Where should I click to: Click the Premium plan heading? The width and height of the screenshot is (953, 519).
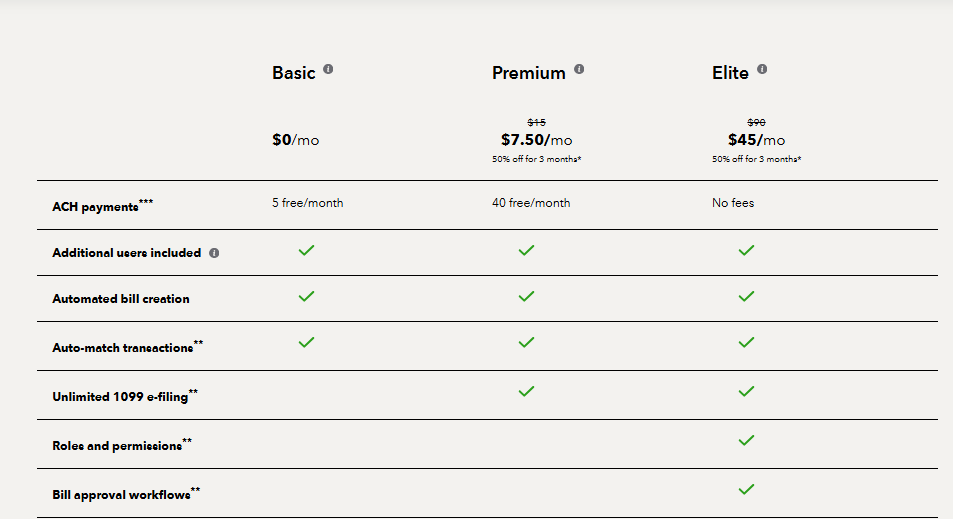click(x=528, y=73)
